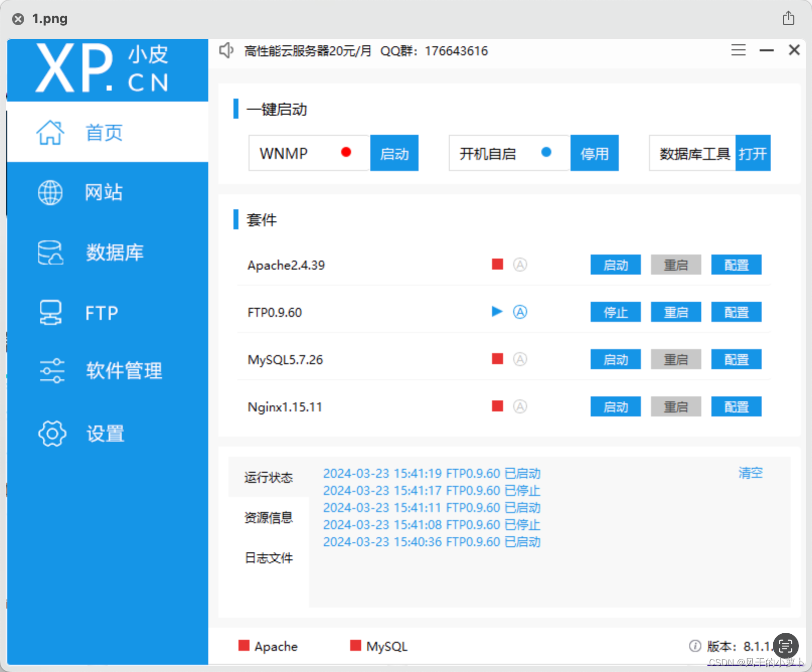
Task: Click the globe icon for 网站
Action: point(50,192)
